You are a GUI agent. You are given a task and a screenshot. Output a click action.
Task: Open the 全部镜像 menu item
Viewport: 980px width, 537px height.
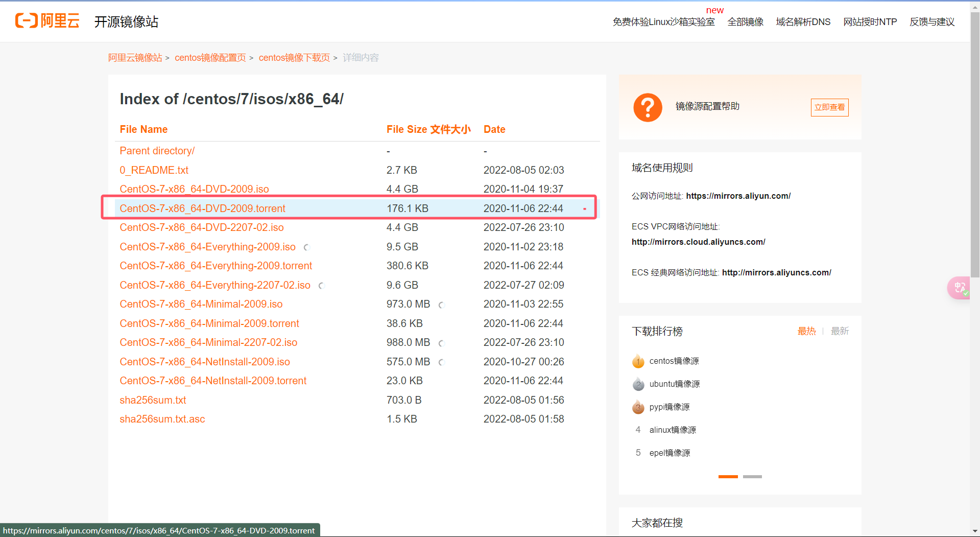click(x=745, y=22)
